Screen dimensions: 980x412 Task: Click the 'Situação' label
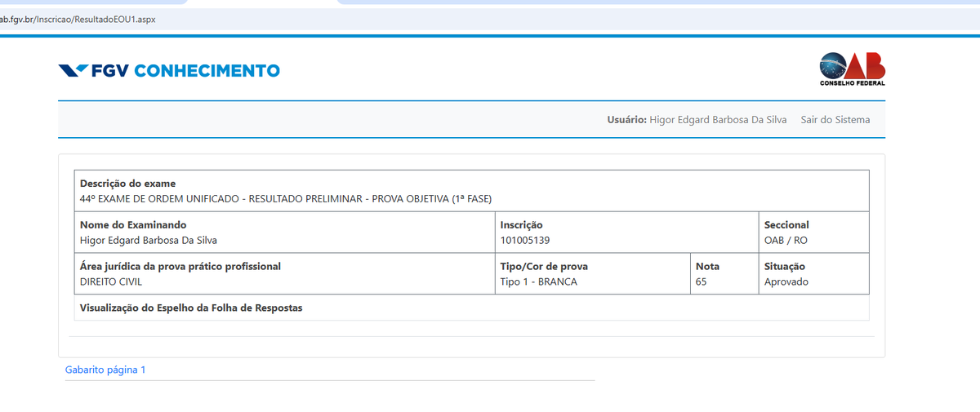(785, 267)
